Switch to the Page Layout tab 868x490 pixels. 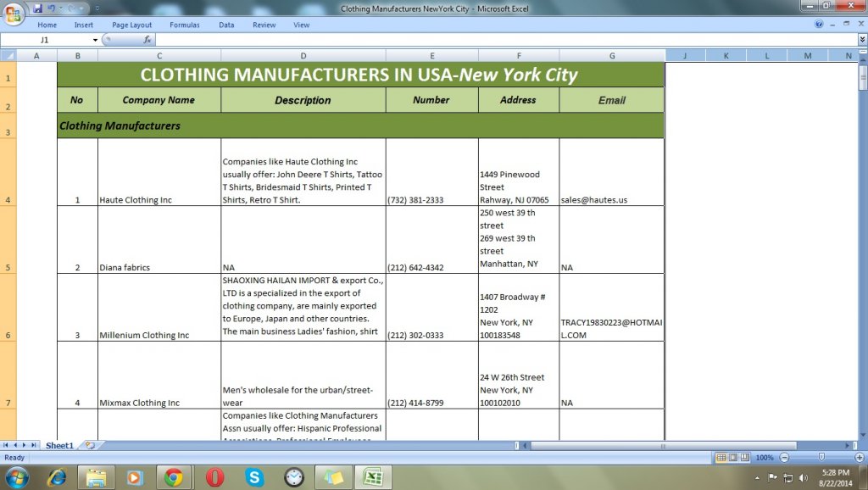(x=131, y=25)
